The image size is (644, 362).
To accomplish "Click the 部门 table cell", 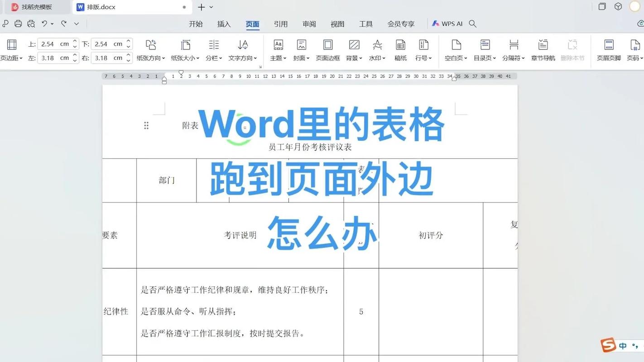I will (x=167, y=180).
